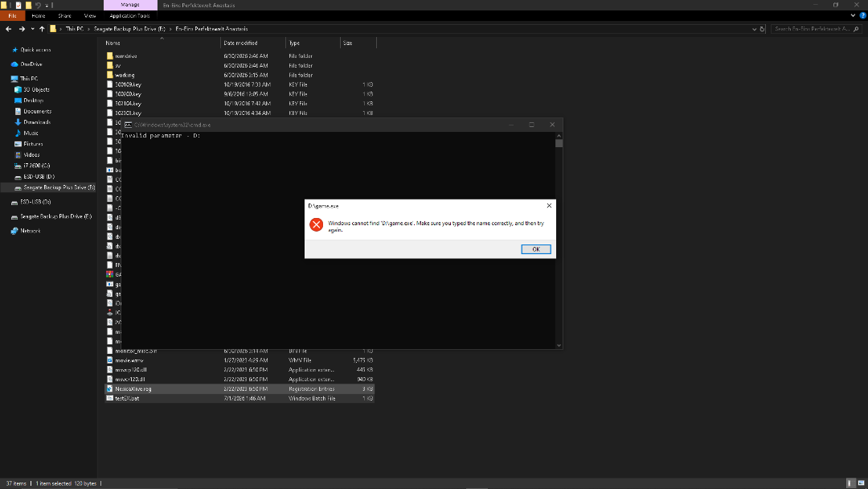Click the Refresh button in address bar

click(x=762, y=29)
